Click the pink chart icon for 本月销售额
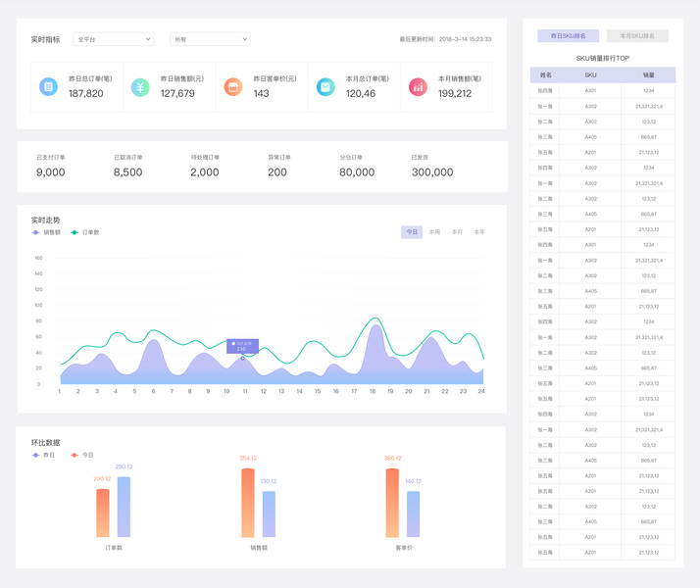 tap(418, 87)
